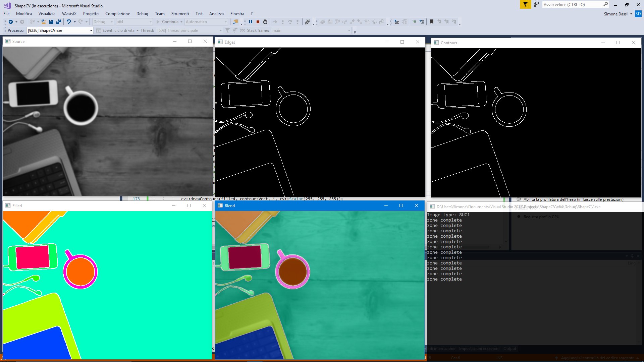Click the Undo arrow icon
Screen dimensions: 644x362
pyautogui.click(x=68, y=22)
